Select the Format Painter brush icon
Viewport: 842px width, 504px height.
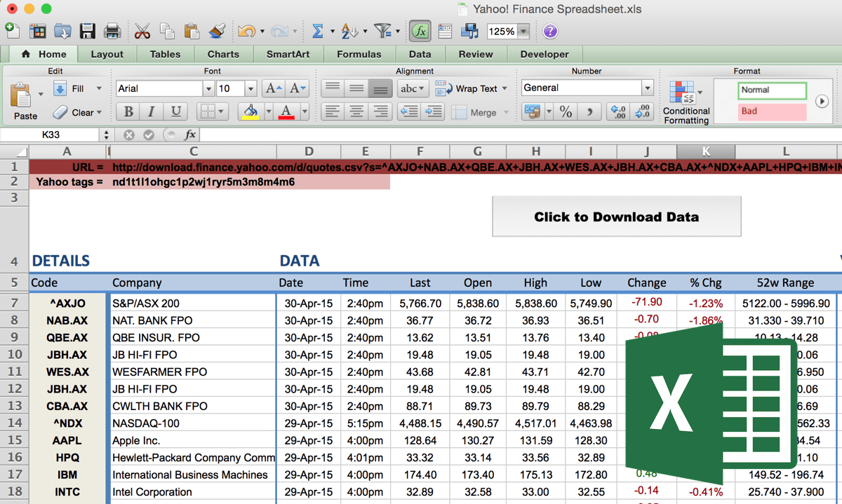tap(217, 31)
